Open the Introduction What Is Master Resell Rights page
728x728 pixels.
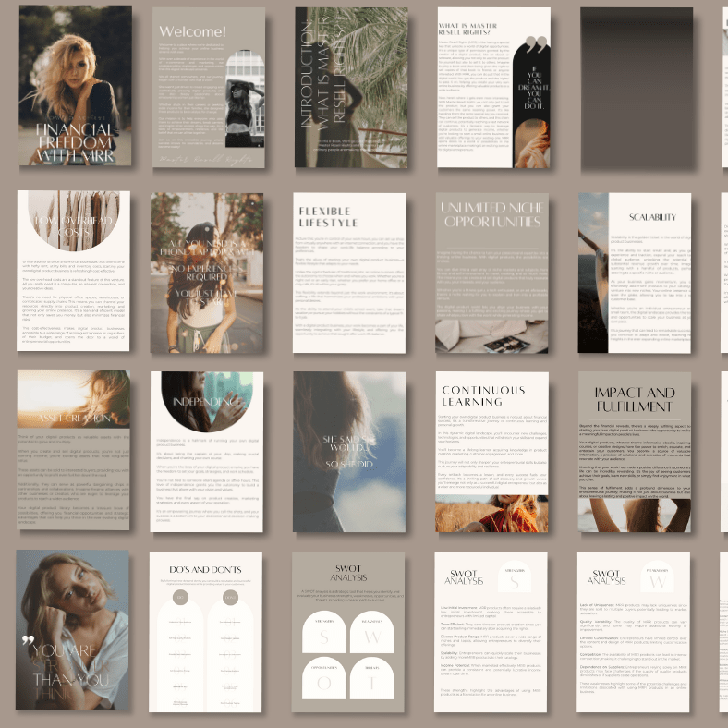point(351,87)
